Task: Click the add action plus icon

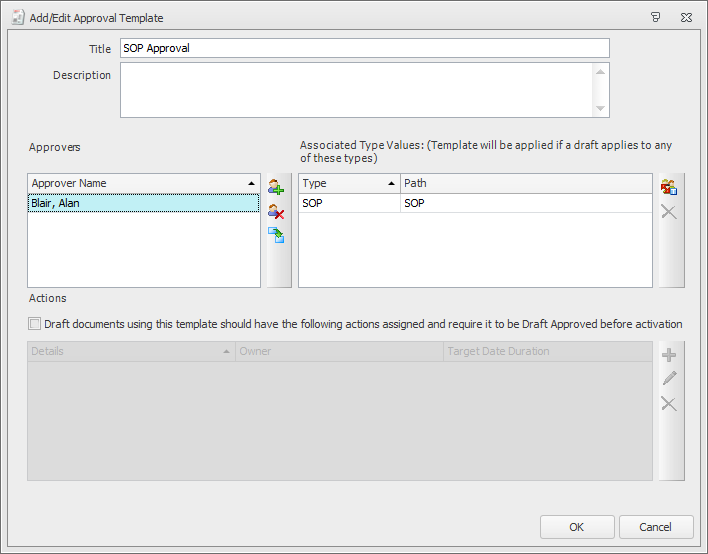Action: [669, 355]
